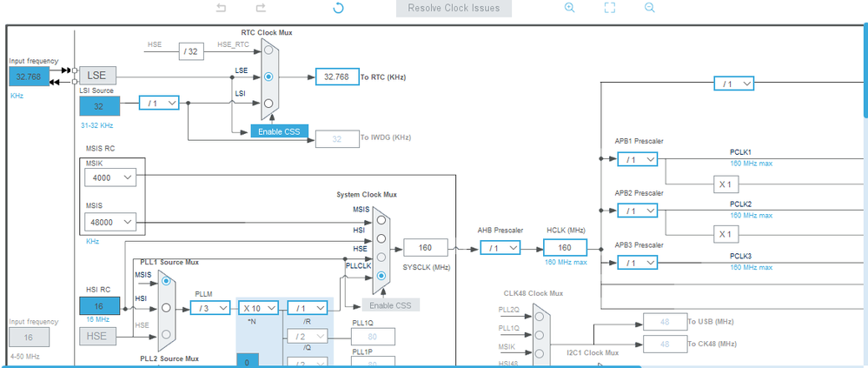Click the HSI RC 16 value box
Viewport: 868px width, 368px height.
point(100,306)
